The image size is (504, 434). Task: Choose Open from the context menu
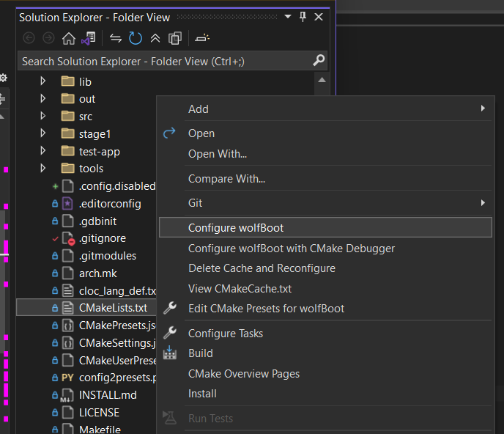[325, 133]
